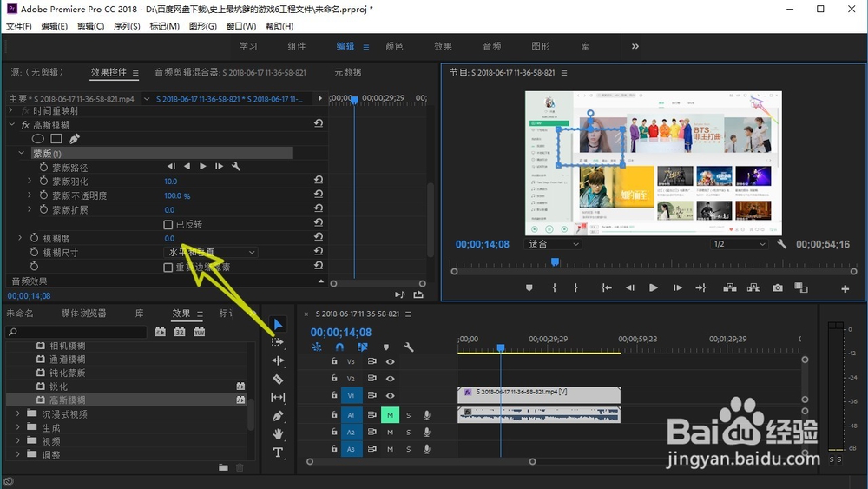Expand 蒙版不透明度 property
The height and width of the screenshot is (489, 868).
(30, 195)
